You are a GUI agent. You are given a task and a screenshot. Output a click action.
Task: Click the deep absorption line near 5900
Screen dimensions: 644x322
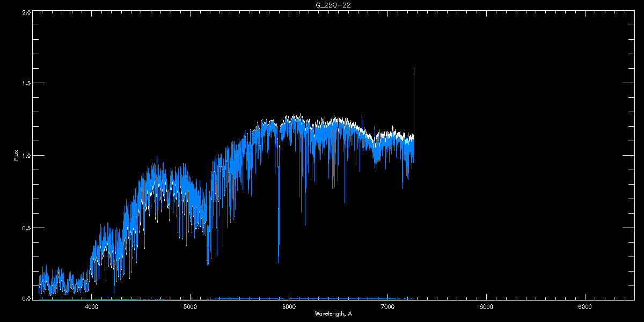click(279, 215)
